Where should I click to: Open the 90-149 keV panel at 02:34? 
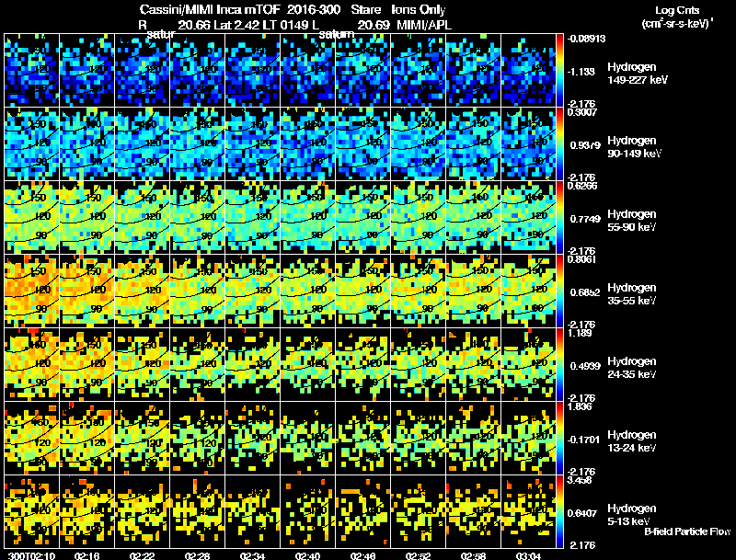pos(252,144)
